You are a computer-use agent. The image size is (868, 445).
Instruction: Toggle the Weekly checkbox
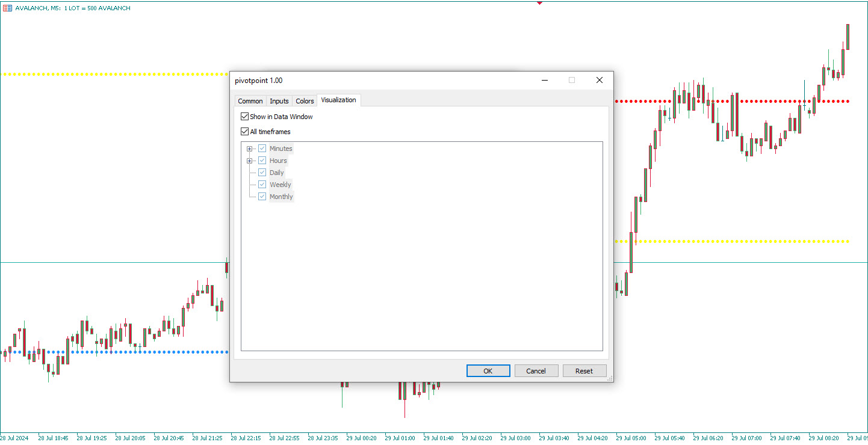point(262,185)
